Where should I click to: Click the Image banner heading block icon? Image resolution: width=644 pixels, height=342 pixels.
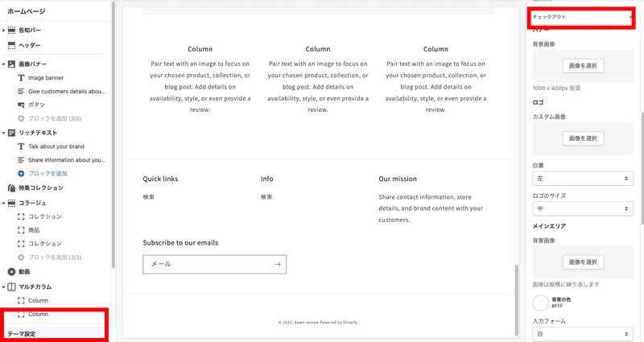[x=21, y=77]
